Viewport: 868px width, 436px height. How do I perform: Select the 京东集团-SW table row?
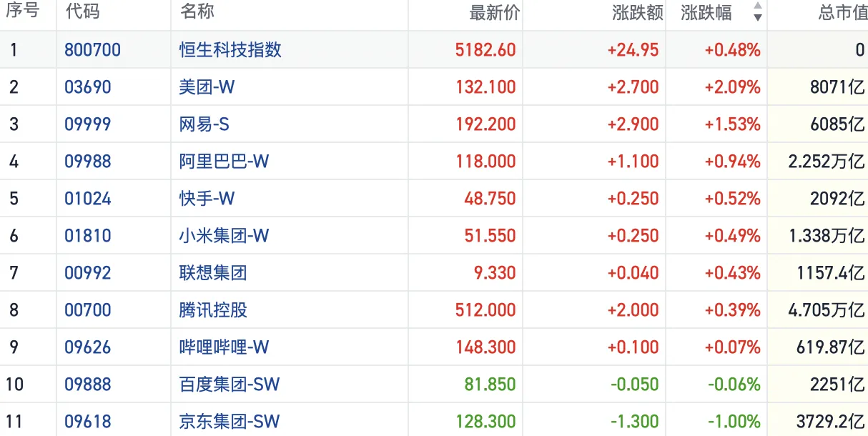[229, 420]
